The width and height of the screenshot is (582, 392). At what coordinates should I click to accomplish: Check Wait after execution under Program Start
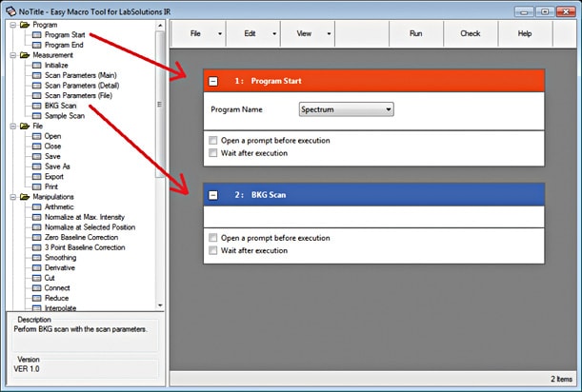click(x=212, y=152)
